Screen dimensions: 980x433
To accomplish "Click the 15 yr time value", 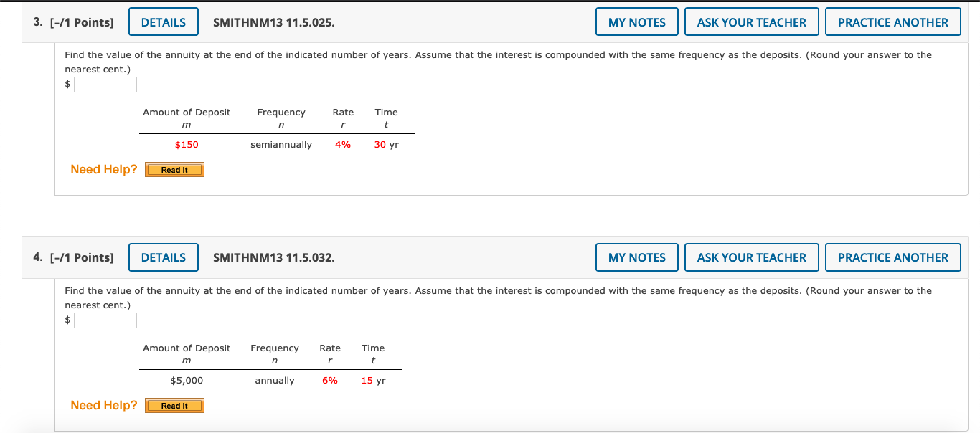I will [373, 381].
